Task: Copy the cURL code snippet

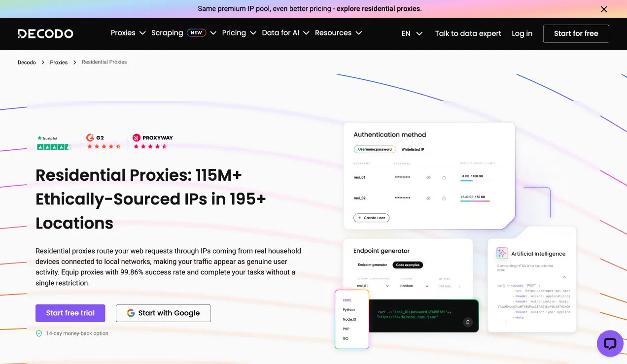Action: [468, 322]
